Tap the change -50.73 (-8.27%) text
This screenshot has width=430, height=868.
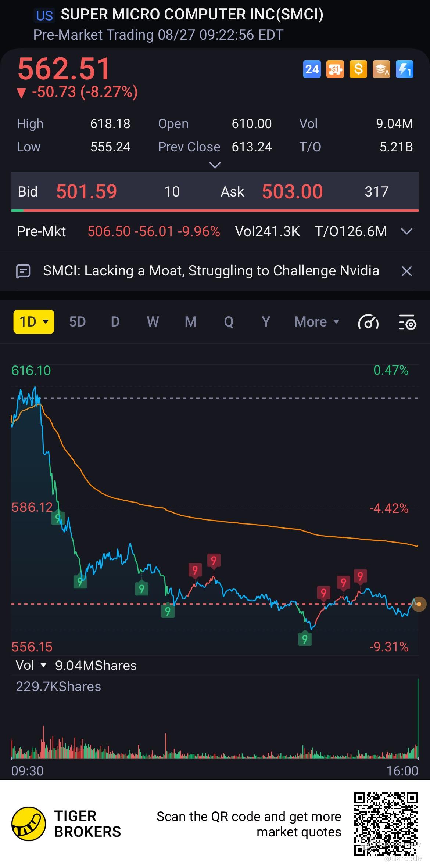[x=78, y=92]
